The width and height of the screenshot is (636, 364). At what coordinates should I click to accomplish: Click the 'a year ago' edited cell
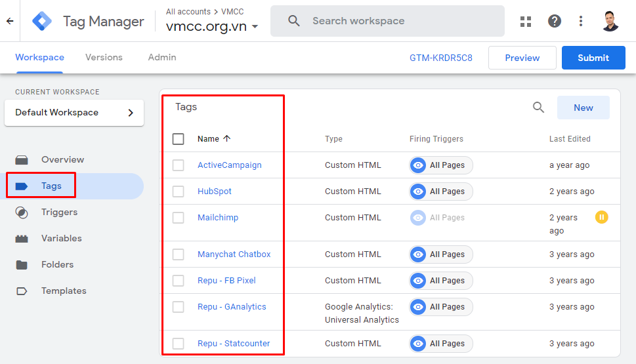570,165
